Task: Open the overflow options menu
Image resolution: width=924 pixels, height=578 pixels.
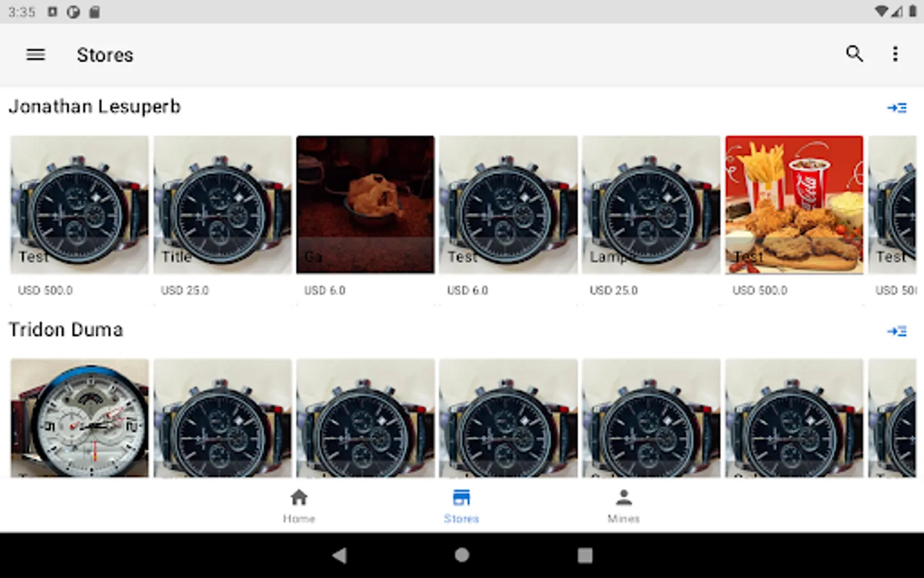Action: (895, 55)
